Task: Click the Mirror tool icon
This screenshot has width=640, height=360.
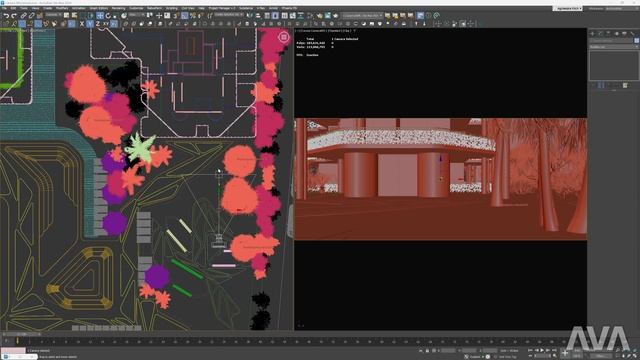Action: pyautogui.click(x=249, y=16)
